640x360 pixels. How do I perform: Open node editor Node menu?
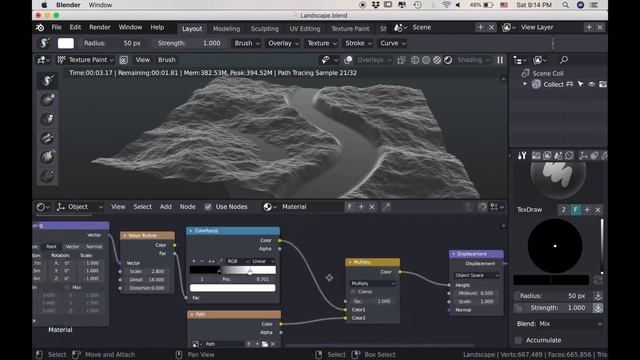click(187, 207)
